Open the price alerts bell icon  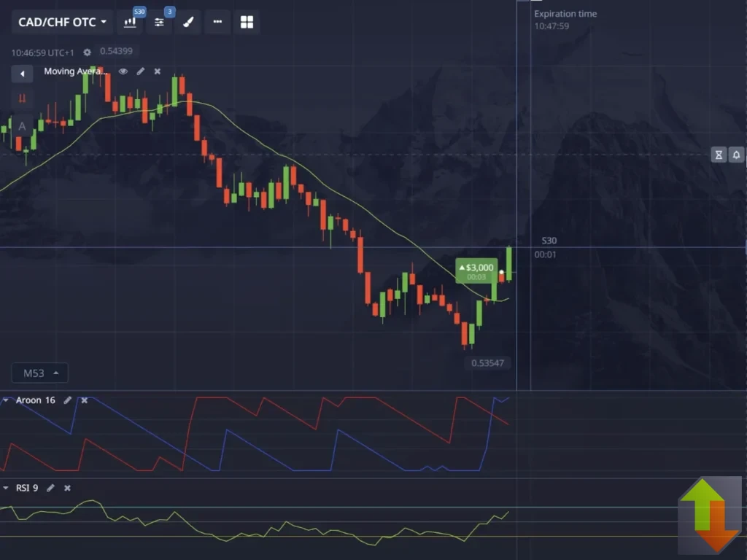tap(736, 155)
